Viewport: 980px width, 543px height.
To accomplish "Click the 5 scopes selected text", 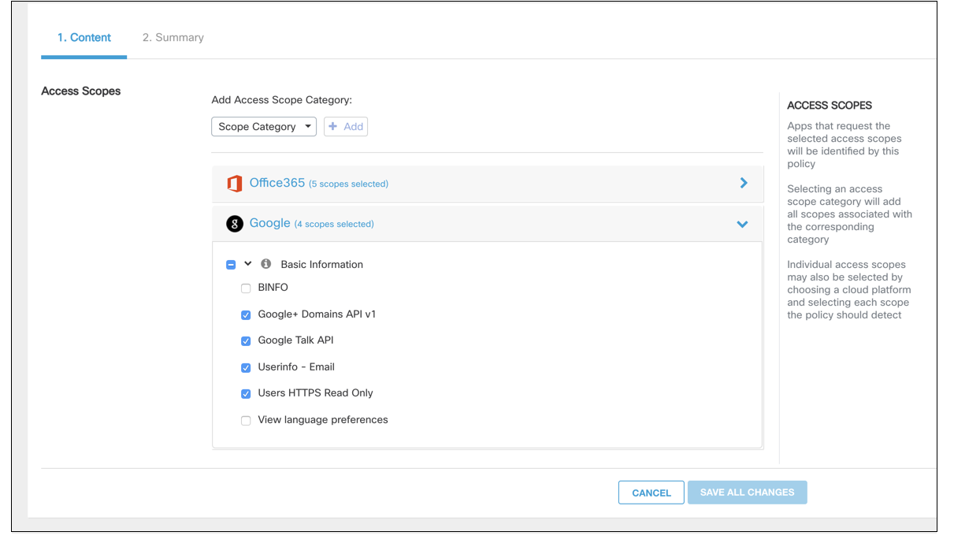I will click(x=348, y=184).
